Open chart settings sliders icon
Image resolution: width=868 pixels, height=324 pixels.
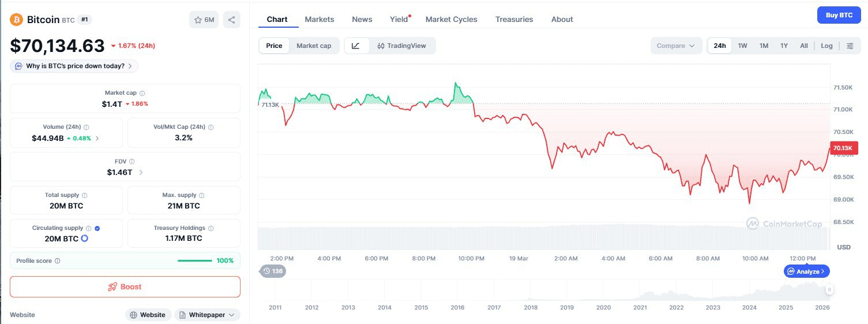(x=850, y=46)
